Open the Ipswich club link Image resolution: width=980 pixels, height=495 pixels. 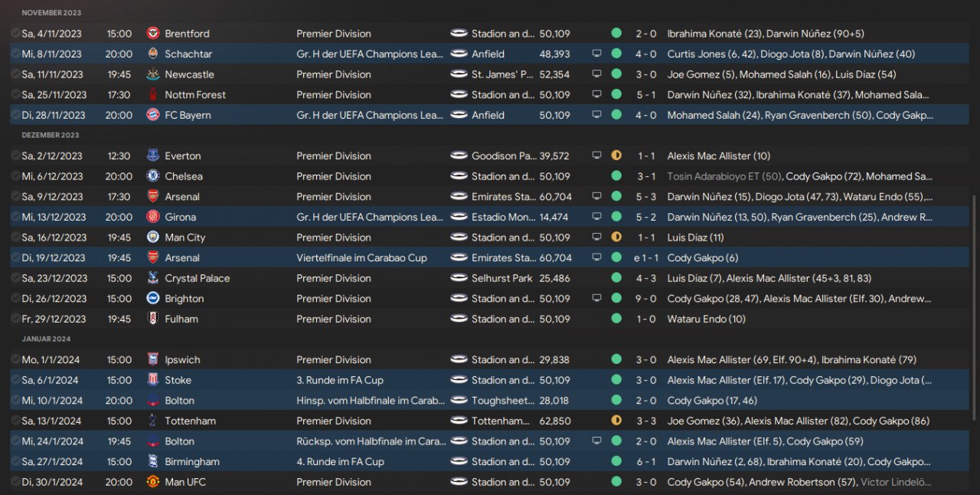coord(182,359)
